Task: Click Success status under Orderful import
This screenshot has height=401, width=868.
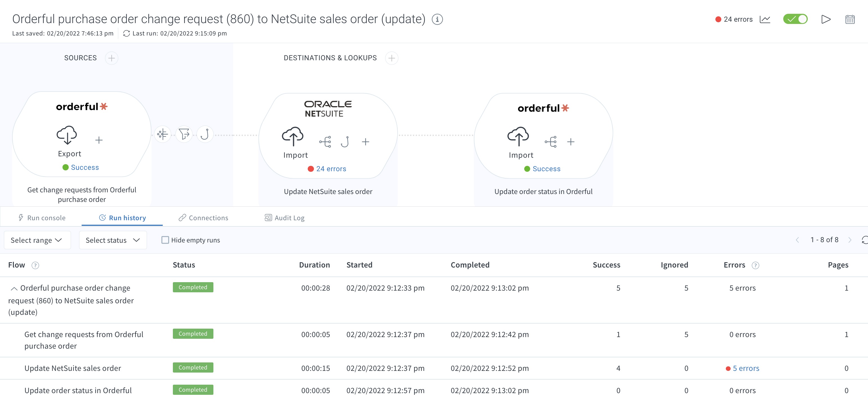Action: coord(546,169)
